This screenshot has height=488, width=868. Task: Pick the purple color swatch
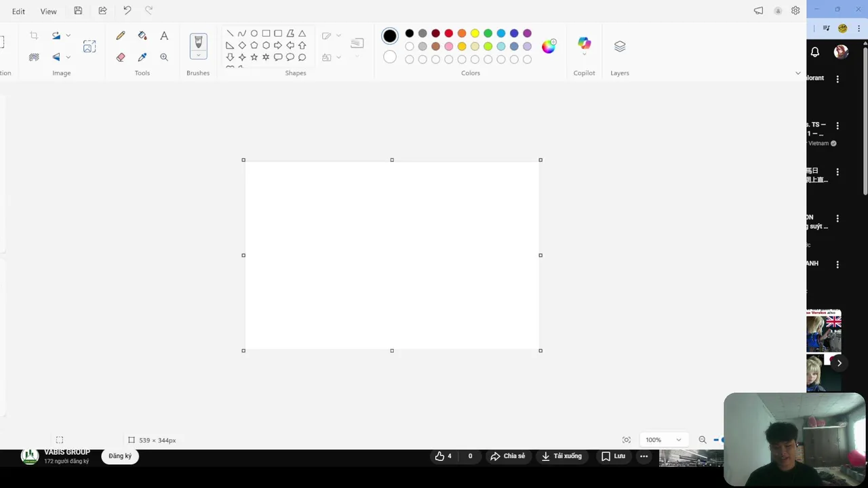point(527,33)
